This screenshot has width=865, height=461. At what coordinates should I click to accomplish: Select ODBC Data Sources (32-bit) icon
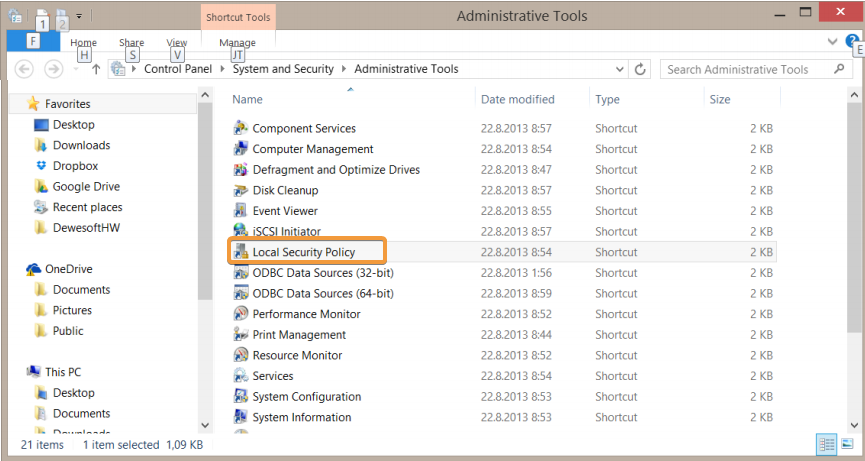pyautogui.click(x=241, y=272)
